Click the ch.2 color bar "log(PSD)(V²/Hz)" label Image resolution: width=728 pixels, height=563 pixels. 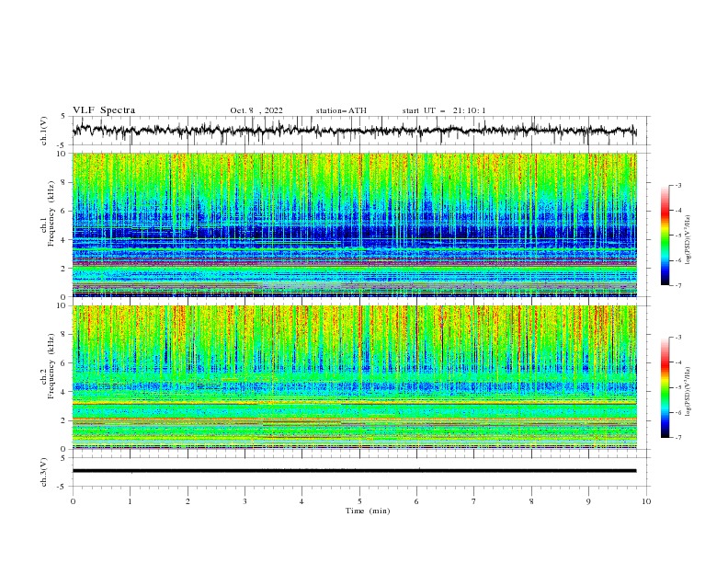pos(688,391)
